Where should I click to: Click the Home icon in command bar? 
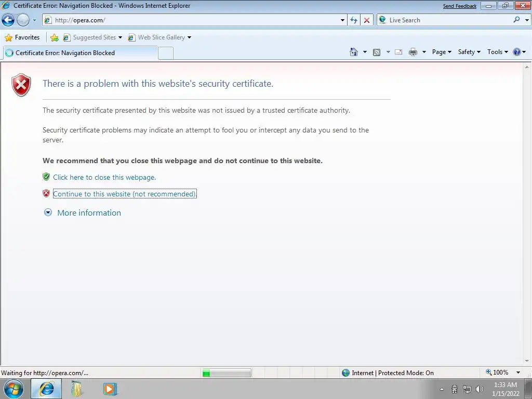[x=353, y=52]
